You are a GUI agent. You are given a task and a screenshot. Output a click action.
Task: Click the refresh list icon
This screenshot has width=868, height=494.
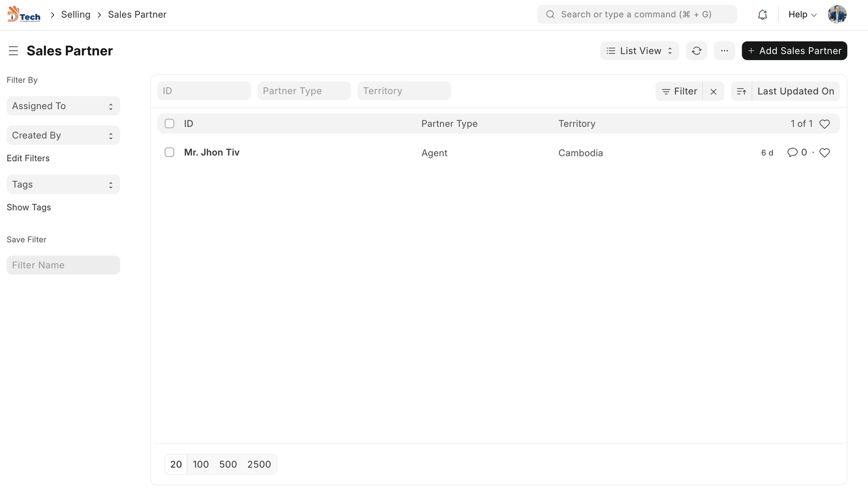tap(697, 51)
